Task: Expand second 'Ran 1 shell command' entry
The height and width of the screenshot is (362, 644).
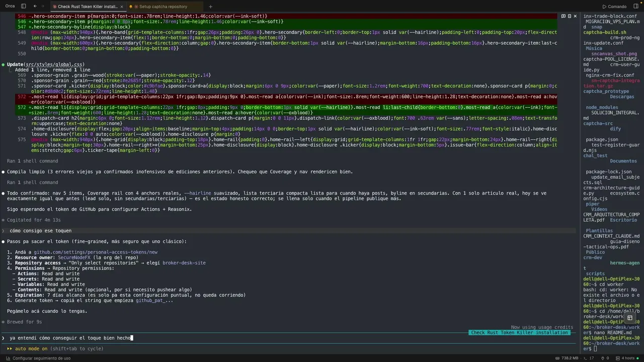Action: [32, 183]
